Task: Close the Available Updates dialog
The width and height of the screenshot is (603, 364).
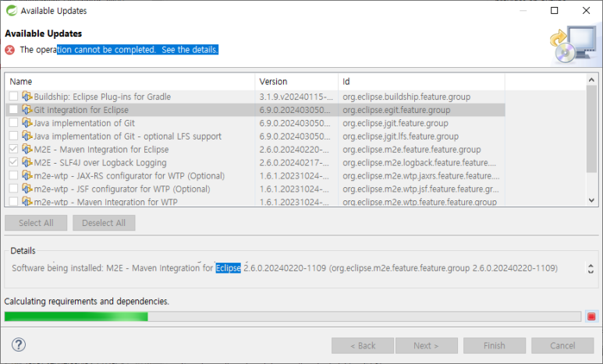Action: click(x=586, y=10)
